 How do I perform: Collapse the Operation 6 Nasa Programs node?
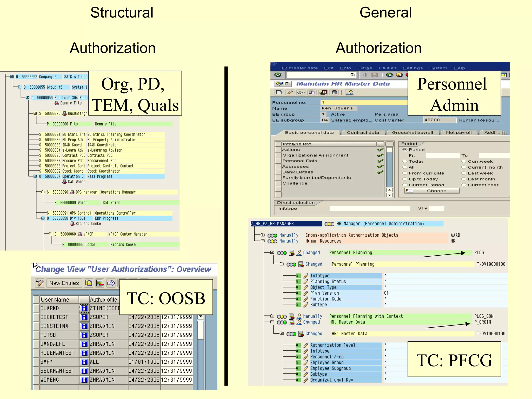pos(35,176)
